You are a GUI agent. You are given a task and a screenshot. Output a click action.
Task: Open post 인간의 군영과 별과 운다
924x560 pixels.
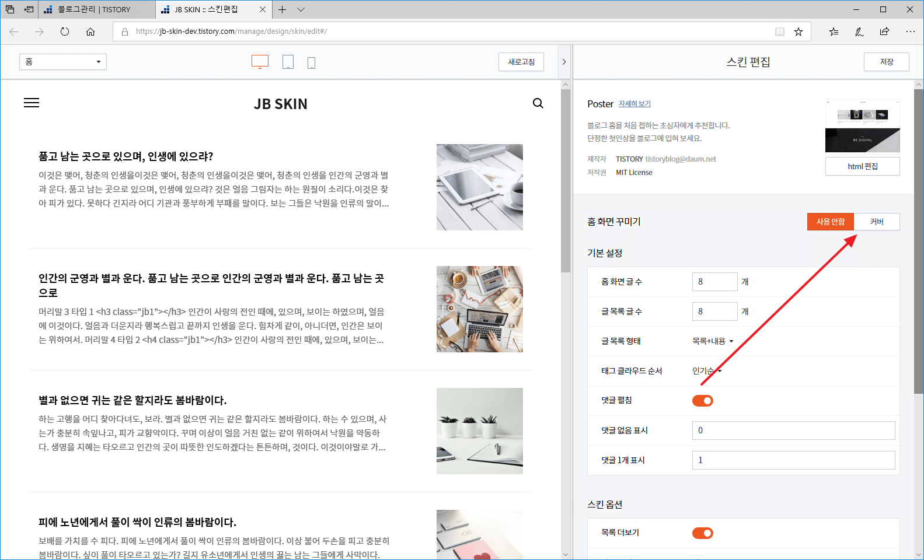pyautogui.click(x=212, y=285)
